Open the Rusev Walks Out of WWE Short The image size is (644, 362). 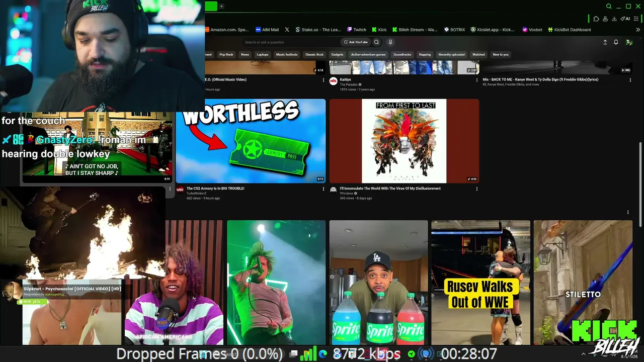click(x=480, y=283)
